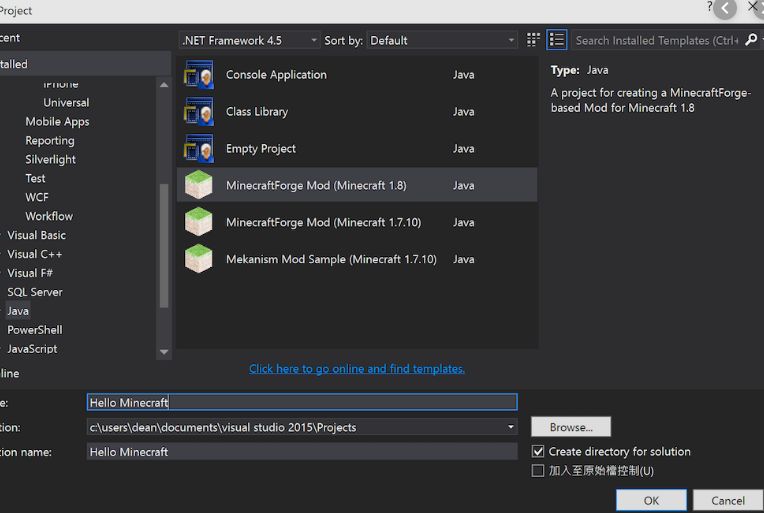The image size is (764, 513).
Task: Open the JavaScript tree node
Action: point(32,349)
